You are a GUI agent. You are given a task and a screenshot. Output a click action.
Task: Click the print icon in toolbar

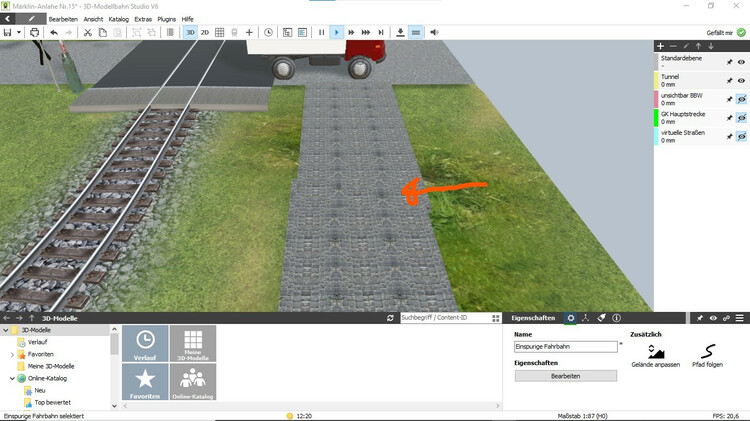pos(34,32)
